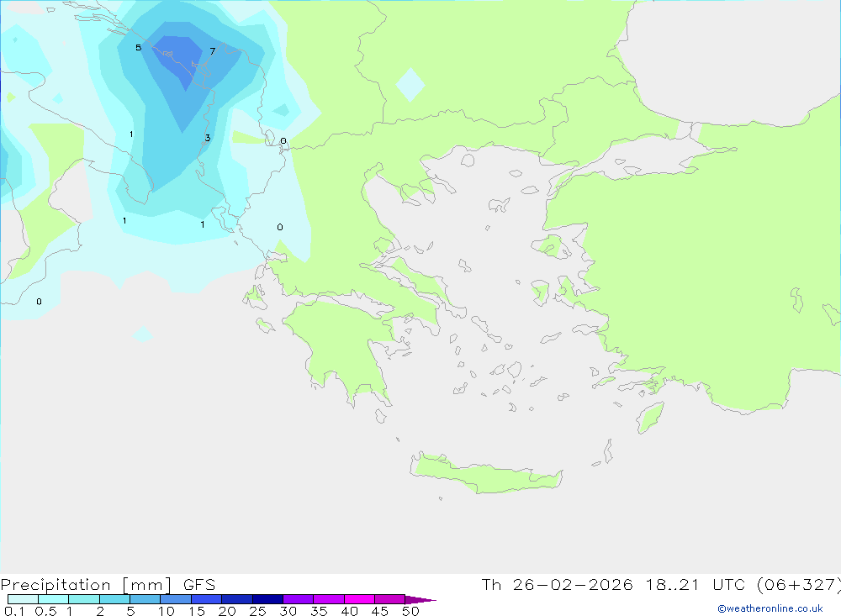Click the island of Crete on map
Screen dimensions: 841x616
(x=485, y=475)
